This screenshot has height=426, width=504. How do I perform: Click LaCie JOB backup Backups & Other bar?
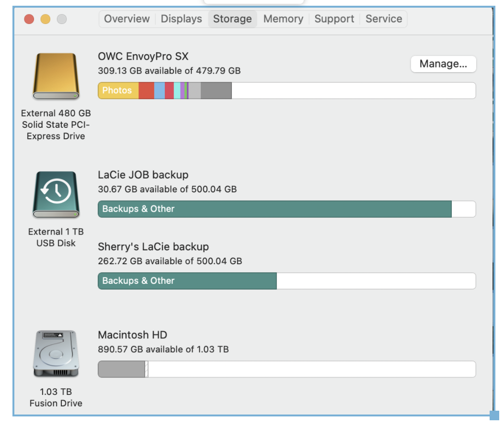(275, 209)
